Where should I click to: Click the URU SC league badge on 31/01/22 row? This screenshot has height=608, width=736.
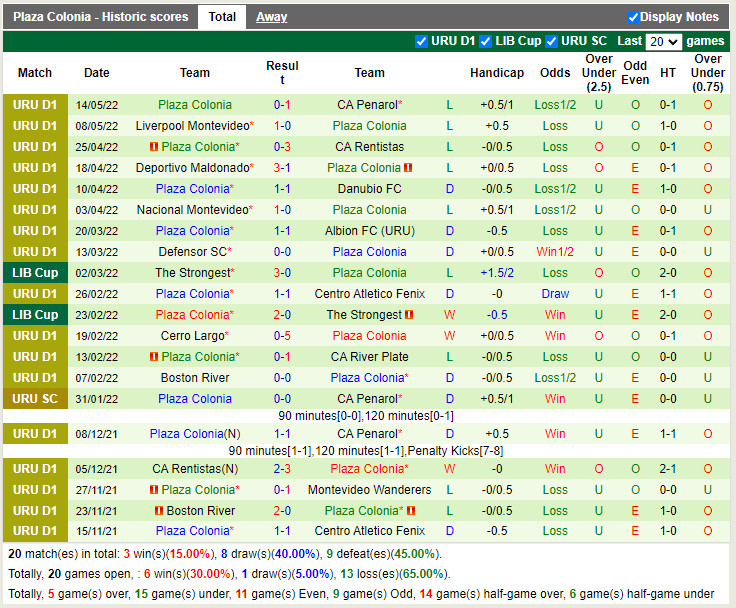(x=35, y=399)
